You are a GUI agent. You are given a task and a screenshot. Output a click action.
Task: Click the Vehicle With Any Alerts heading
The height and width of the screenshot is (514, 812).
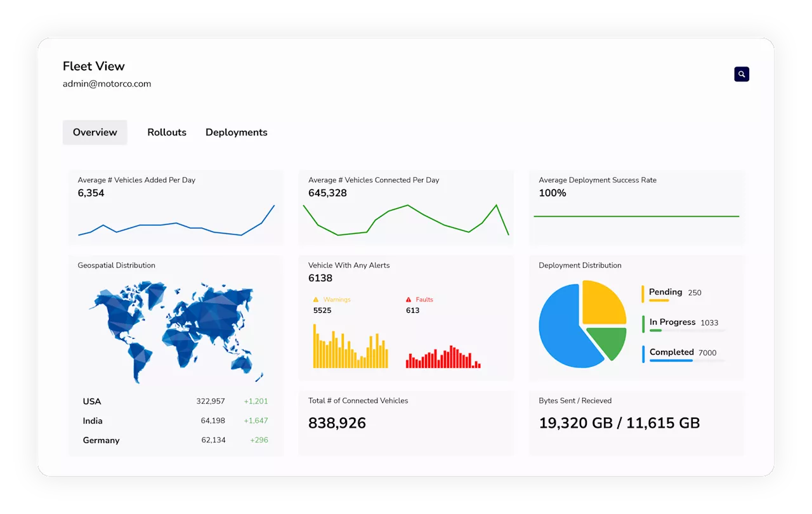coord(349,265)
